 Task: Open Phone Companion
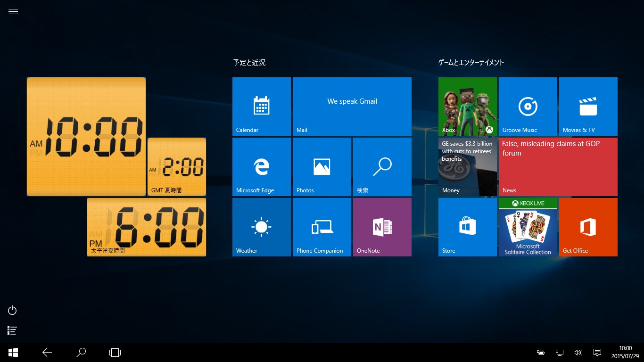[x=322, y=227]
